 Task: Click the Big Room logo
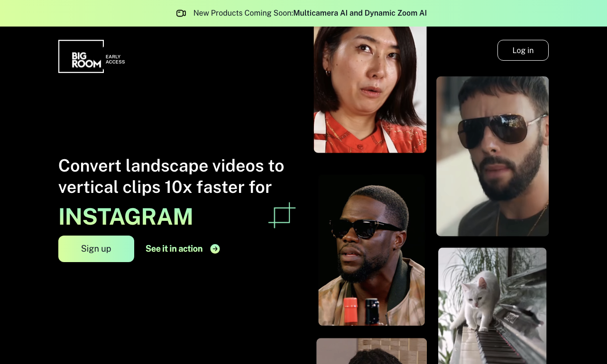pyautogui.click(x=81, y=56)
